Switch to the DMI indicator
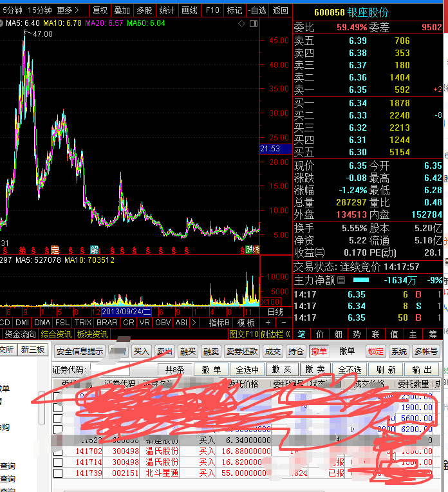This screenshot has width=448, height=492. pos(22,322)
